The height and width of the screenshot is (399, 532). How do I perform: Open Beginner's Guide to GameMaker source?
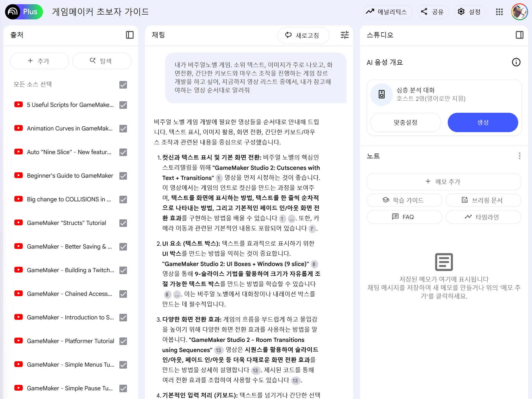70,176
